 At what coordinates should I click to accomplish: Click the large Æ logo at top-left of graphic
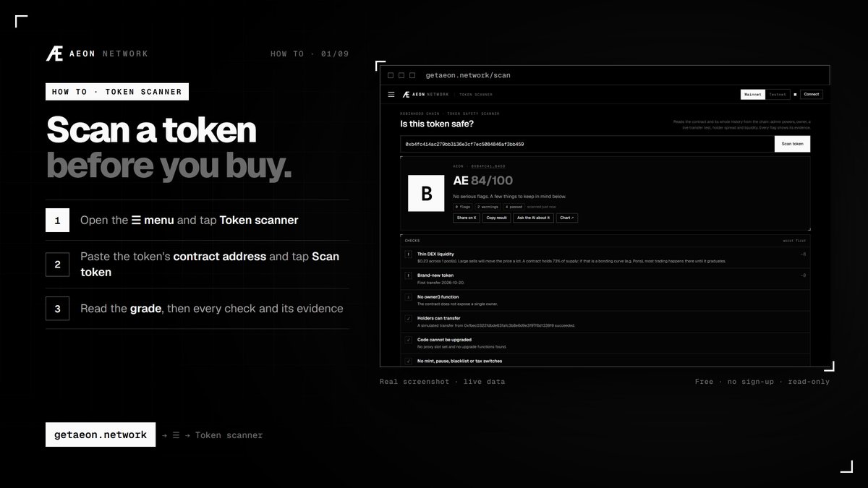click(54, 53)
